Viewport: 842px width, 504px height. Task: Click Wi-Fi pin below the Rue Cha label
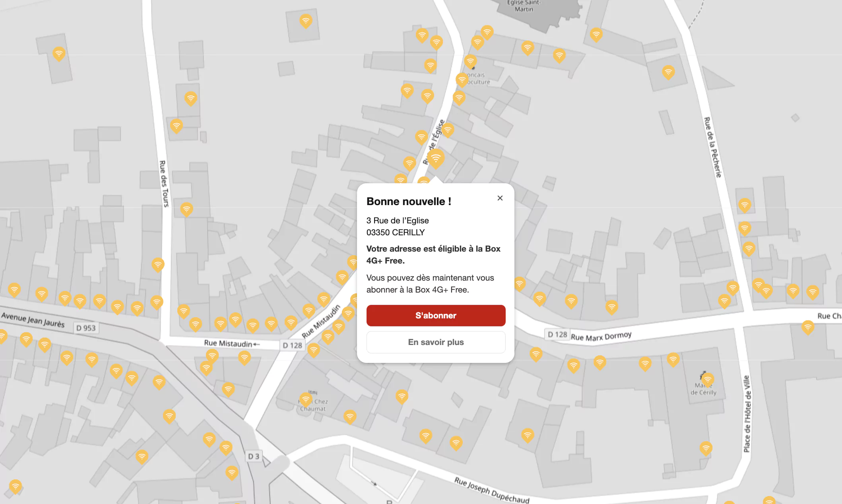pos(808,327)
